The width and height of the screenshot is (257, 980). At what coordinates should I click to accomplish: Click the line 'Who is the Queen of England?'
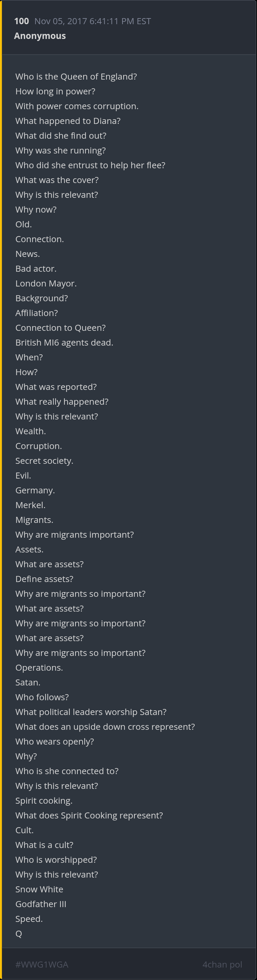[x=76, y=77]
